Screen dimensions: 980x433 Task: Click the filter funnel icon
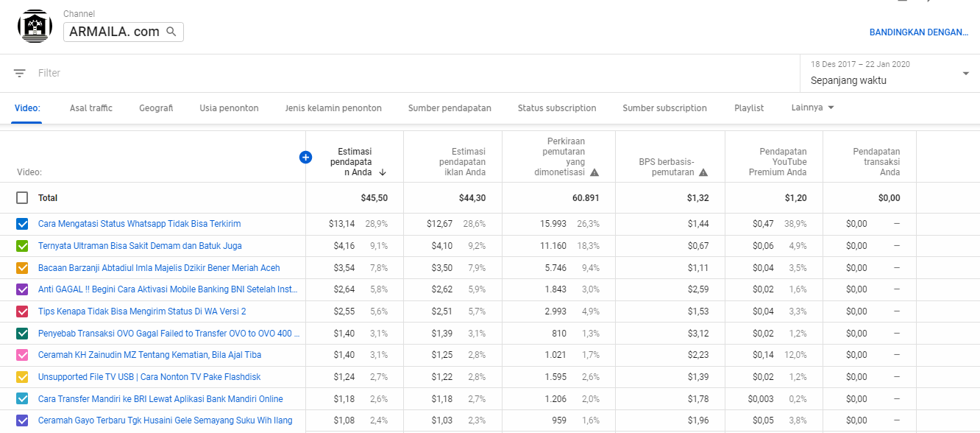pos(20,72)
